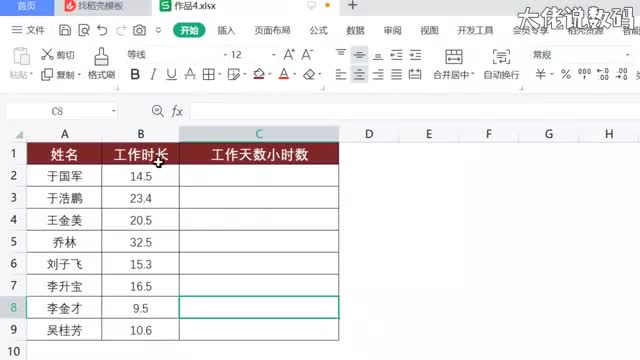Click the fill color bucket swatch
Viewport: 640px width, 360px height.
[x=259, y=74]
